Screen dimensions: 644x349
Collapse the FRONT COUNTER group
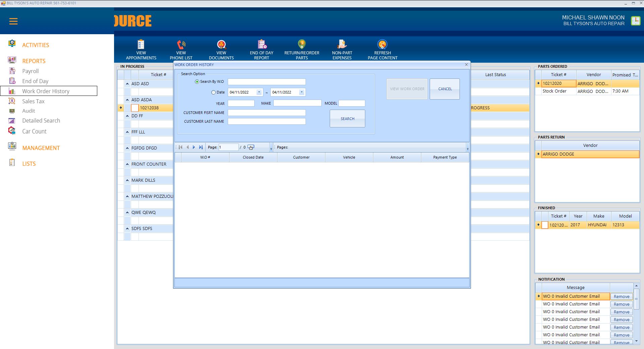click(x=127, y=164)
